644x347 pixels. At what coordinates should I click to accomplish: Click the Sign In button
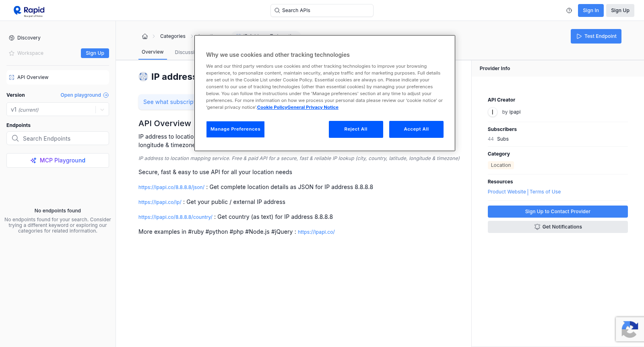point(590,10)
